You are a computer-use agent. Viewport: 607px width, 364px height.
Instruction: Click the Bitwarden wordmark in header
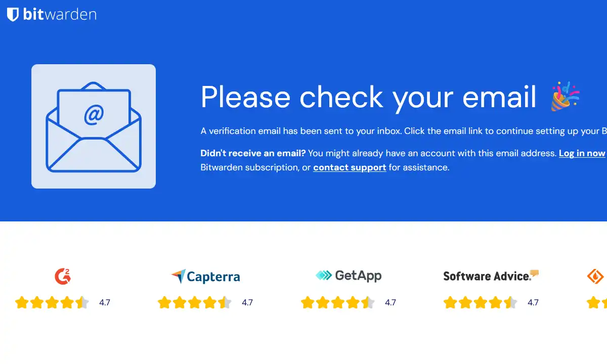(x=60, y=14)
